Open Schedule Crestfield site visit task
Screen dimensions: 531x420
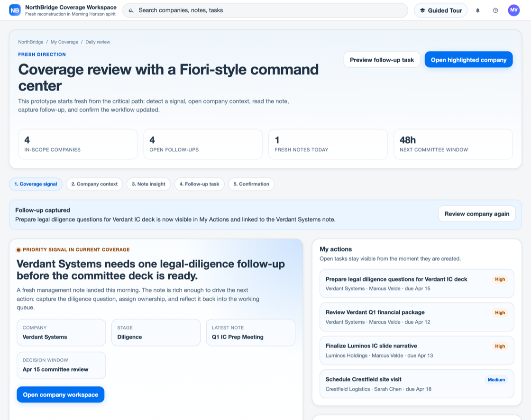(x=417, y=384)
